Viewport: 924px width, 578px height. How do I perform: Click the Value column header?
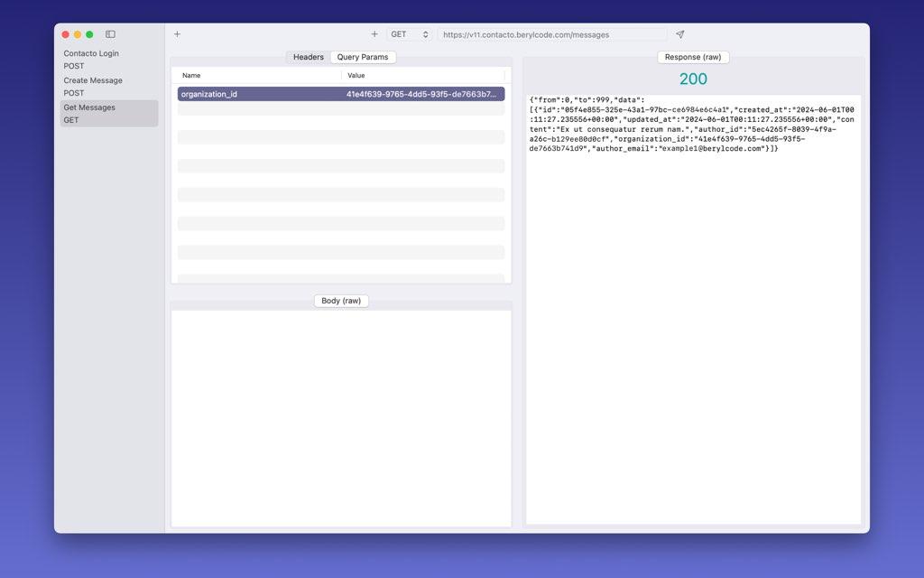tap(356, 75)
